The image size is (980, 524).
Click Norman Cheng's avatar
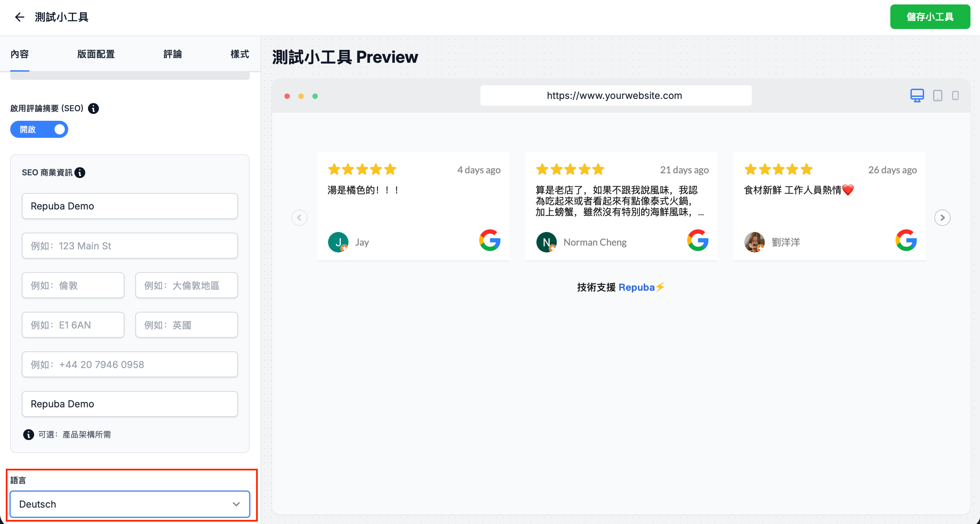click(x=546, y=242)
